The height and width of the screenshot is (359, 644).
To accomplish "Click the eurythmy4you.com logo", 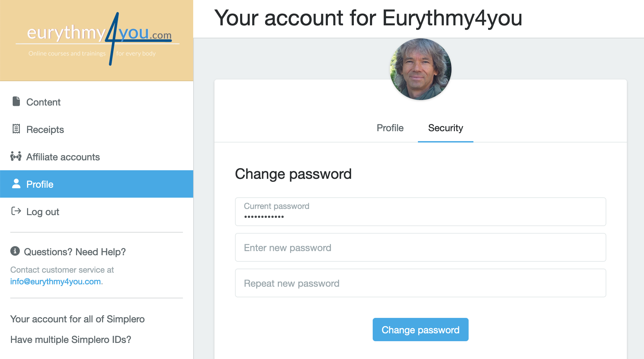I will [x=98, y=39].
